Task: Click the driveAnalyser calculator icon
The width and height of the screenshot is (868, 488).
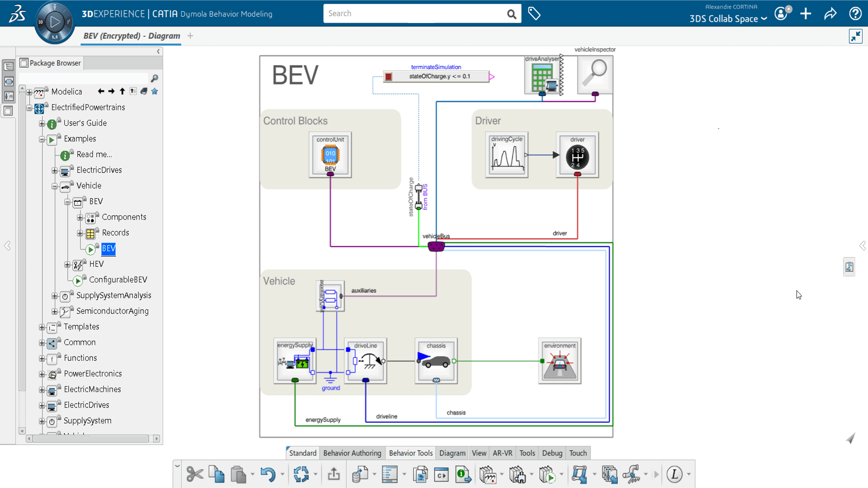Action: [x=542, y=75]
